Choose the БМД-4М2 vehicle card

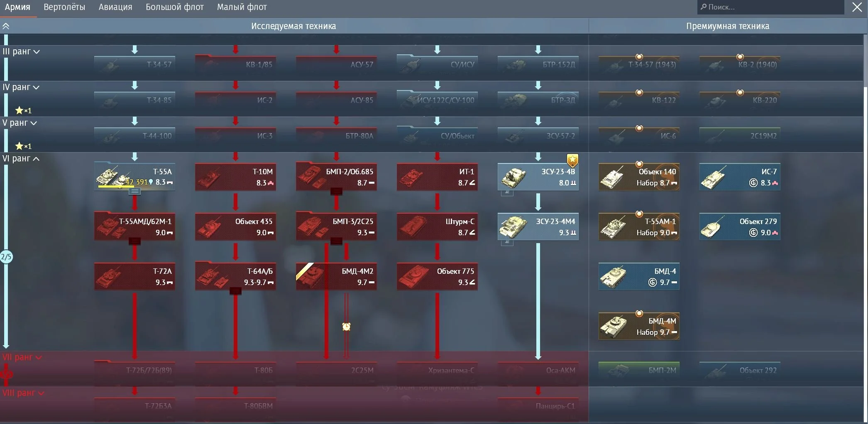tap(336, 276)
